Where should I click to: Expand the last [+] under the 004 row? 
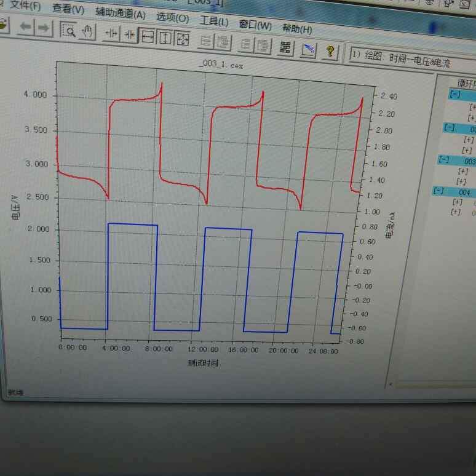456,212
